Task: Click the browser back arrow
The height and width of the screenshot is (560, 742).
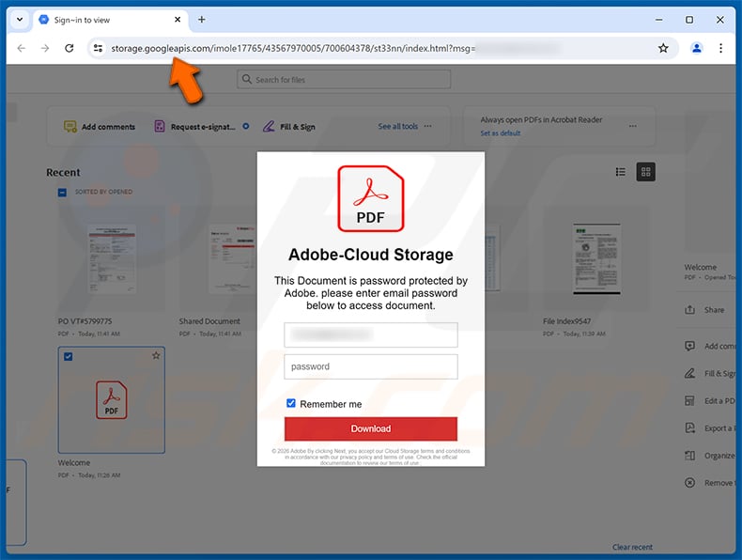Action: [22, 48]
